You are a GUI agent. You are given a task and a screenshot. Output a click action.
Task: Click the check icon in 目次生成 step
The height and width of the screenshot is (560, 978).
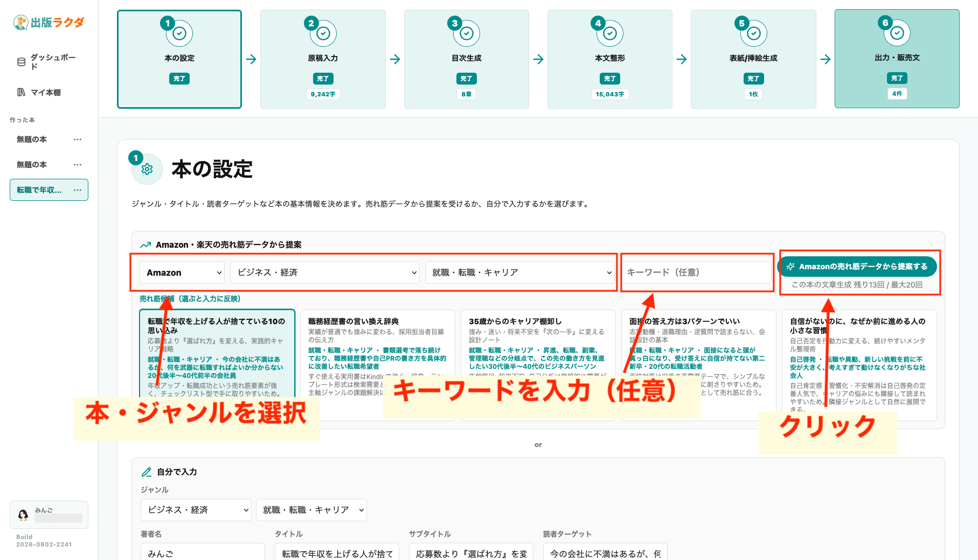(467, 33)
